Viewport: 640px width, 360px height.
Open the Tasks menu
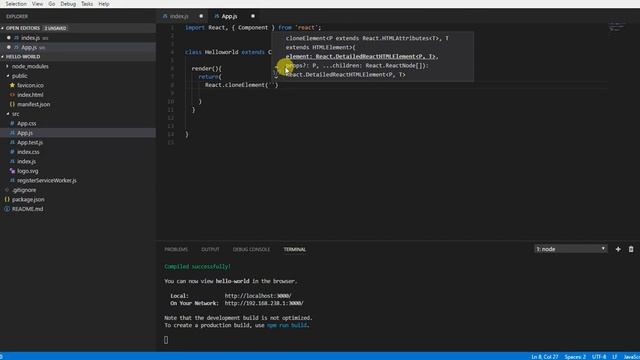click(87, 4)
